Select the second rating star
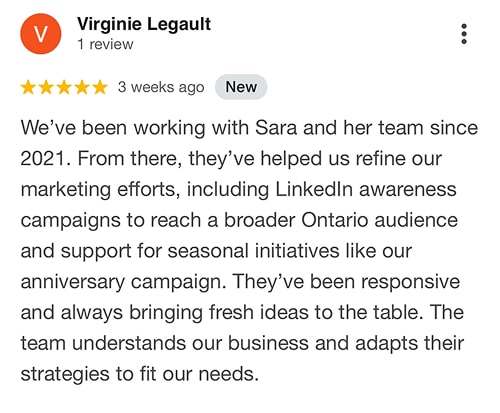Screen dimensions: 500x413 click(46, 87)
